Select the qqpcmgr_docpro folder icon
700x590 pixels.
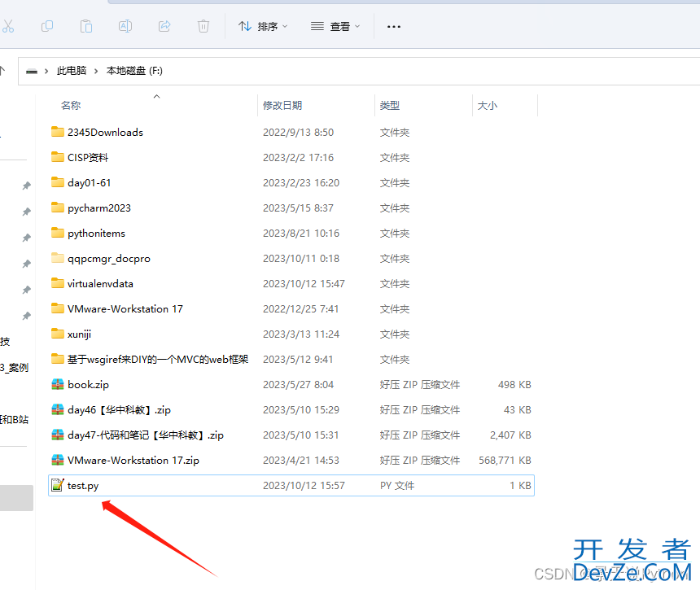58,257
